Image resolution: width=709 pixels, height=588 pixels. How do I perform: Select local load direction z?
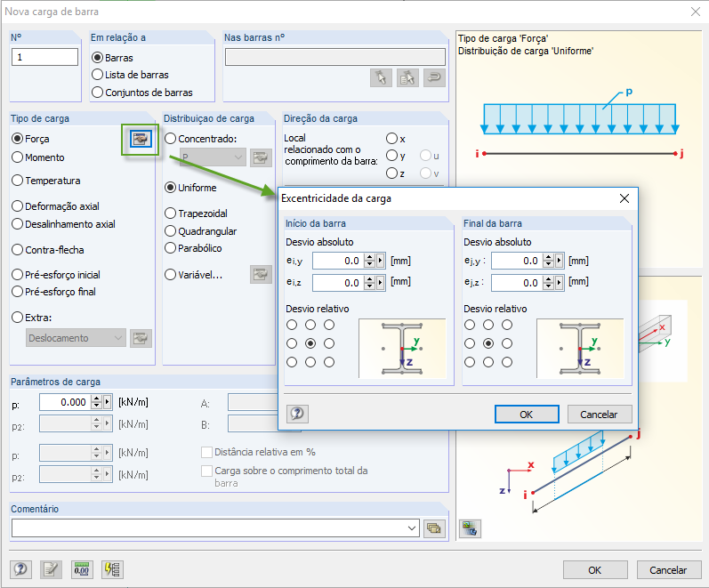[x=396, y=173]
